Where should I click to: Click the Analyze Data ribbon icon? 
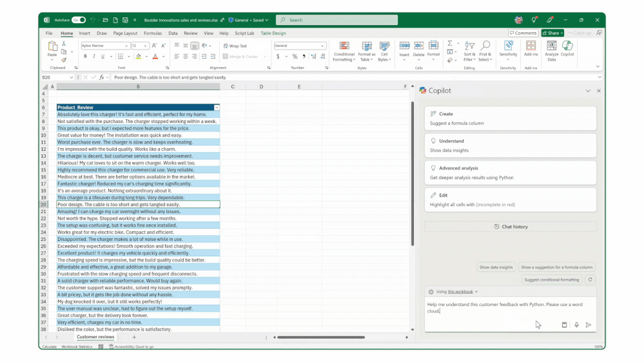tap(552, 50)
